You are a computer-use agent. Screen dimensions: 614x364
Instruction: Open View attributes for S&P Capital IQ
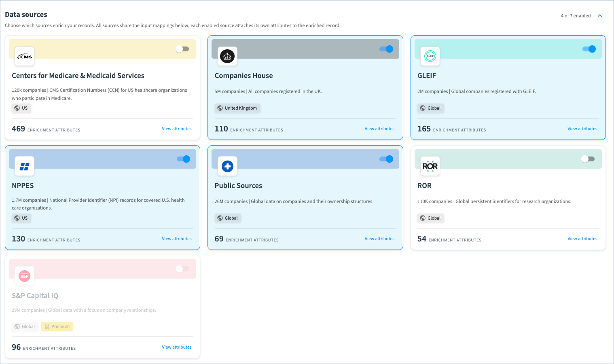coord(177,347)
